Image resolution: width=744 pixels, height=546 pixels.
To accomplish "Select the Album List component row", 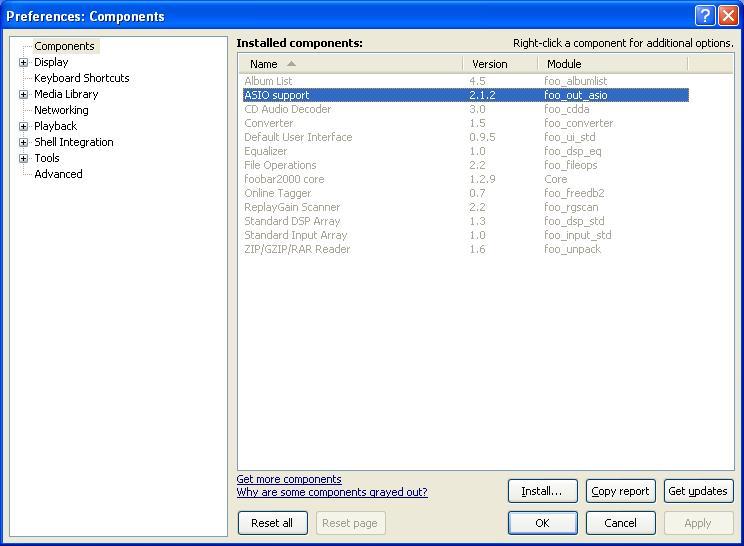I will (465, 81).
